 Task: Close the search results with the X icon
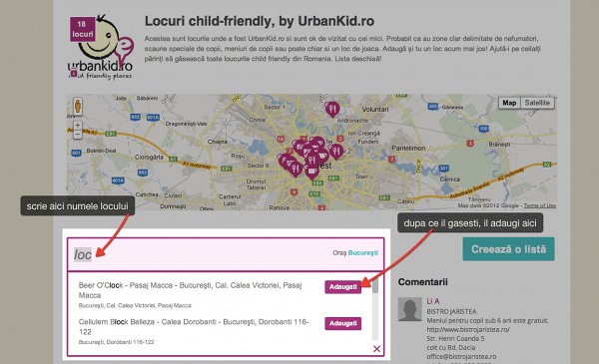[376, 349]
